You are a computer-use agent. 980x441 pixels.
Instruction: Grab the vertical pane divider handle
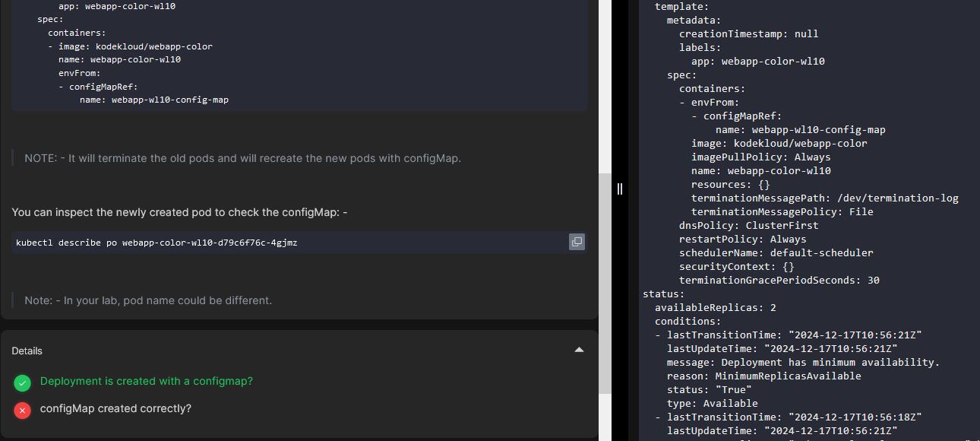pyautogui.click(x=620, y=189)
